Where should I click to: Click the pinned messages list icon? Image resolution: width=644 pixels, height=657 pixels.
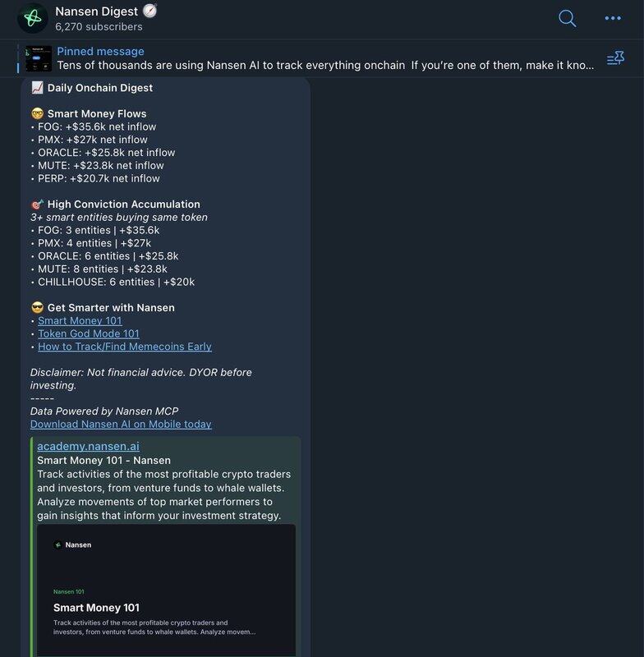coord(615,58)
